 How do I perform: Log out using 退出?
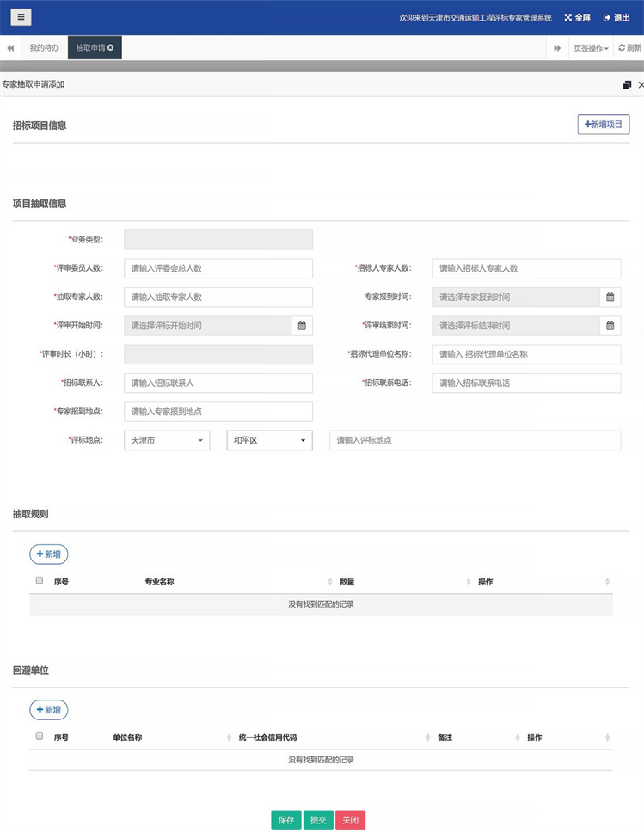pyautogui.click(x=616, y=17)
